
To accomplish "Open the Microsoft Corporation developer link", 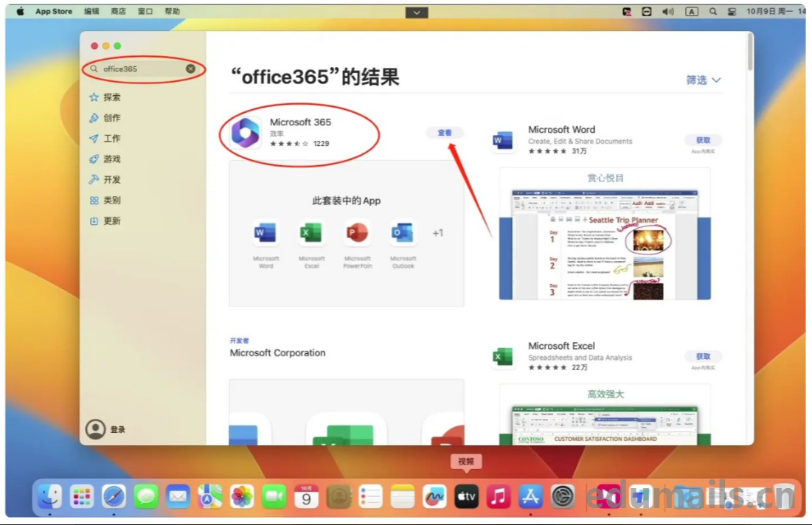I will coord(277,353).
